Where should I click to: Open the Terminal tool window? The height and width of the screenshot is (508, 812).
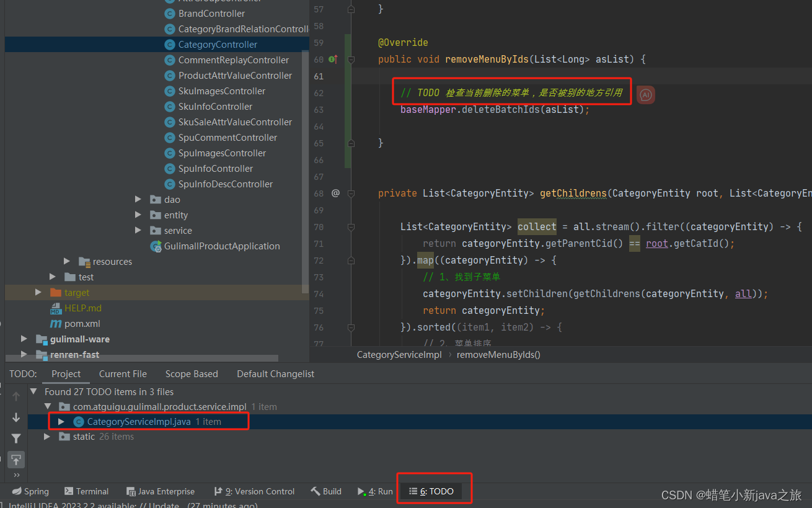(x=87, y=491)
